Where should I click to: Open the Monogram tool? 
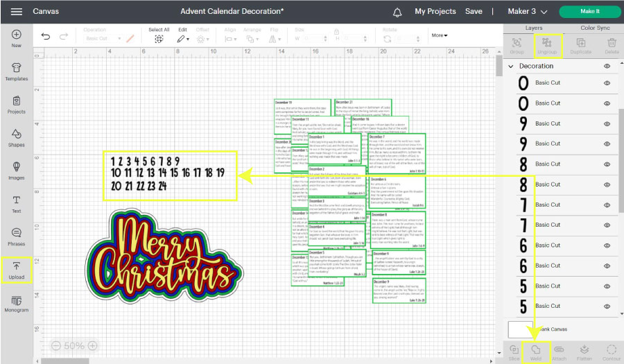(17, 302)
